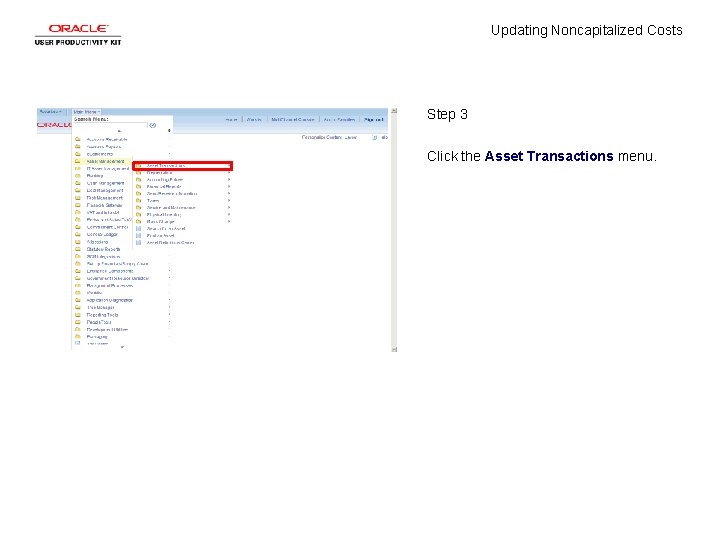Select the Asset Transactions menu item
720x540 pixels.
click(183, 166)
